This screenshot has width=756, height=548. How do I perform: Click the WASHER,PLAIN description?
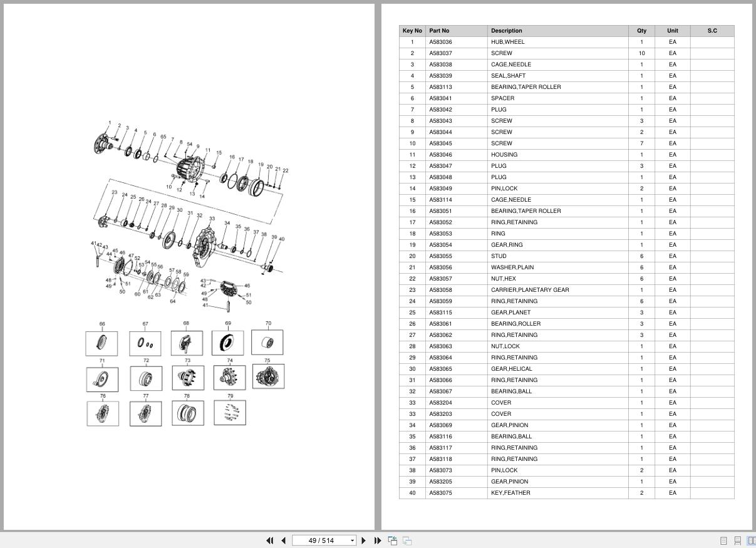(512, 267)
